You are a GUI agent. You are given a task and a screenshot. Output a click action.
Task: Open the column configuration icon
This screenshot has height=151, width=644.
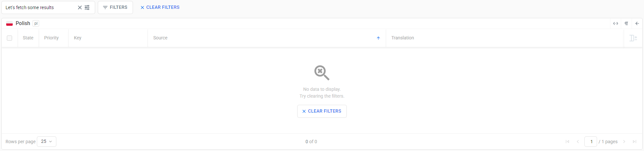[633, 38]
